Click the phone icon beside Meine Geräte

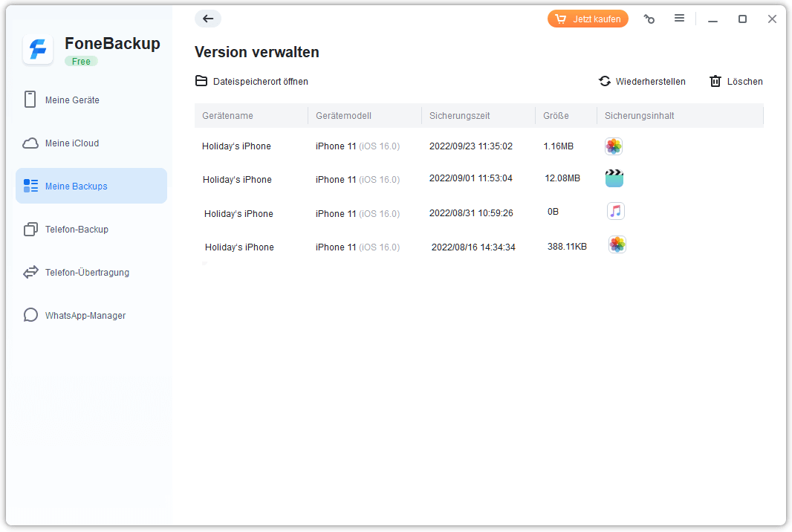(30, 100)
